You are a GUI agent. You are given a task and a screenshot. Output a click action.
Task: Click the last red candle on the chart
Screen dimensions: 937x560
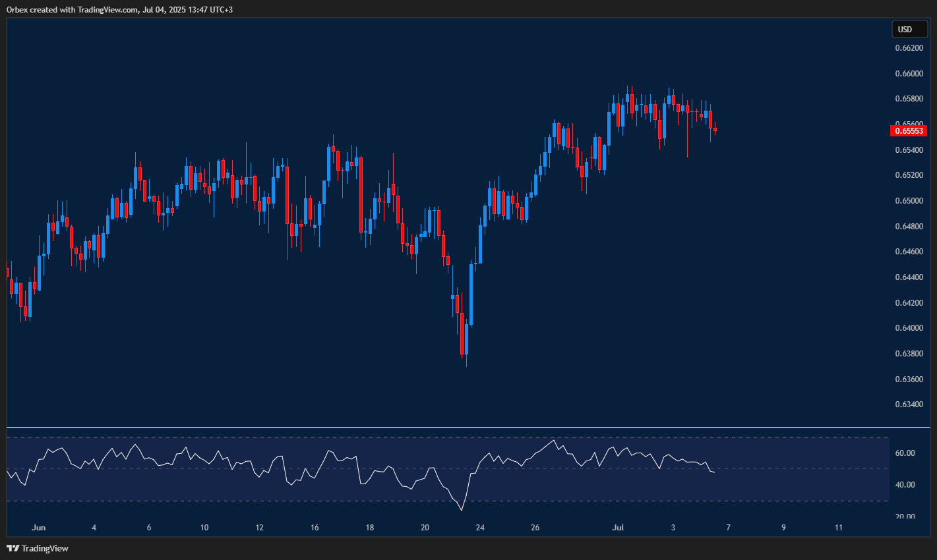click(715, 129)
